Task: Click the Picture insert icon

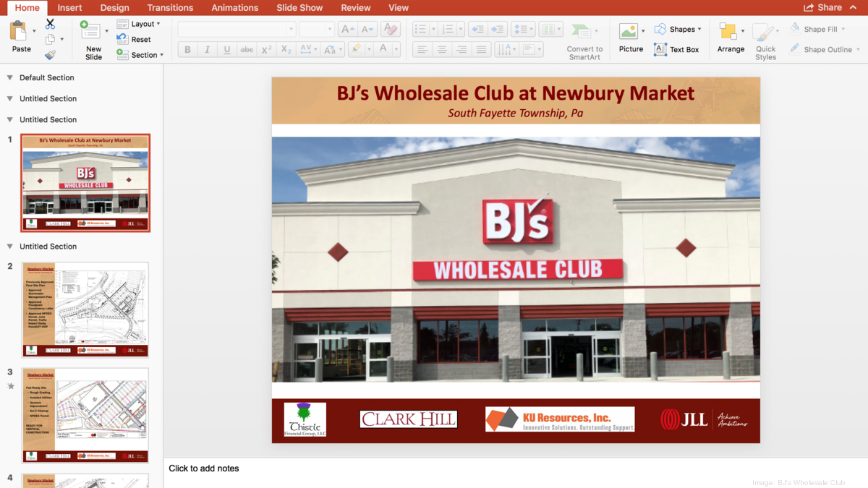Action: click(x=629, y=32)
